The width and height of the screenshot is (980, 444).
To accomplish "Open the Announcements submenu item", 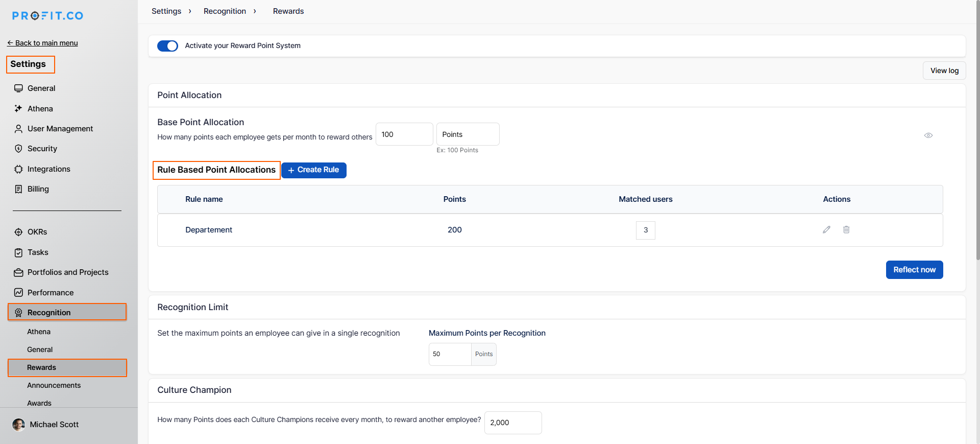I will 54,385.
